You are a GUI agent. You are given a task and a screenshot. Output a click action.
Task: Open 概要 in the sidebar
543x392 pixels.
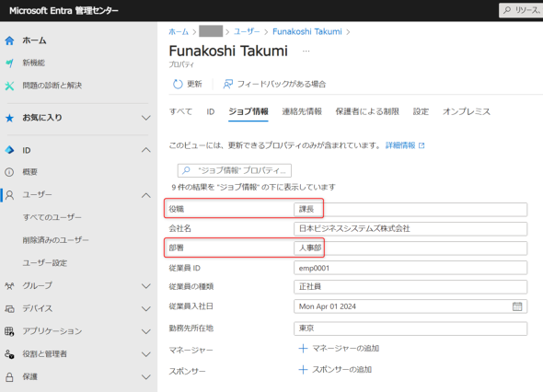coord(30,172)
